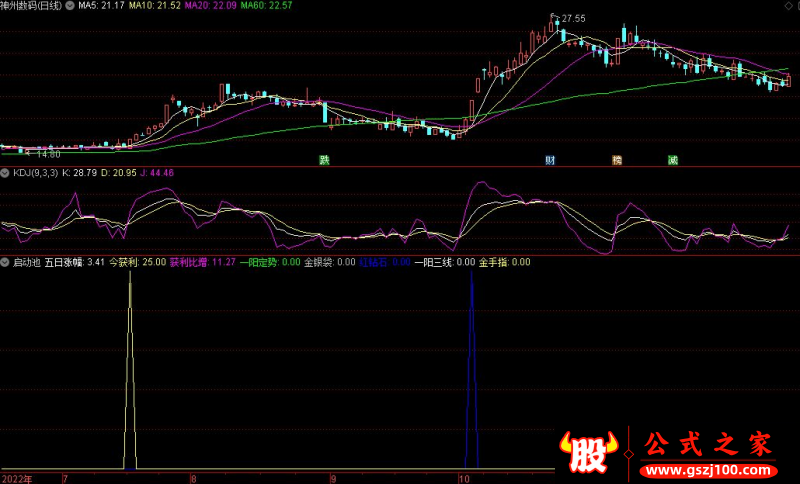Image resolution: width=800 pixels, height=484 pixels.
Task: Click the 2022年 marker on time axis
Action: (16, 478)
